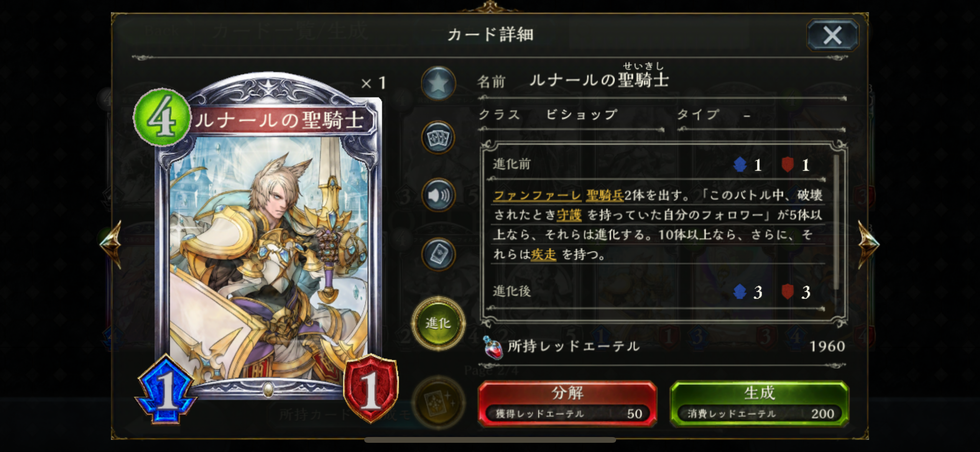
Task: Toggle the 進化 evolve view button
Action: point(438,323)
